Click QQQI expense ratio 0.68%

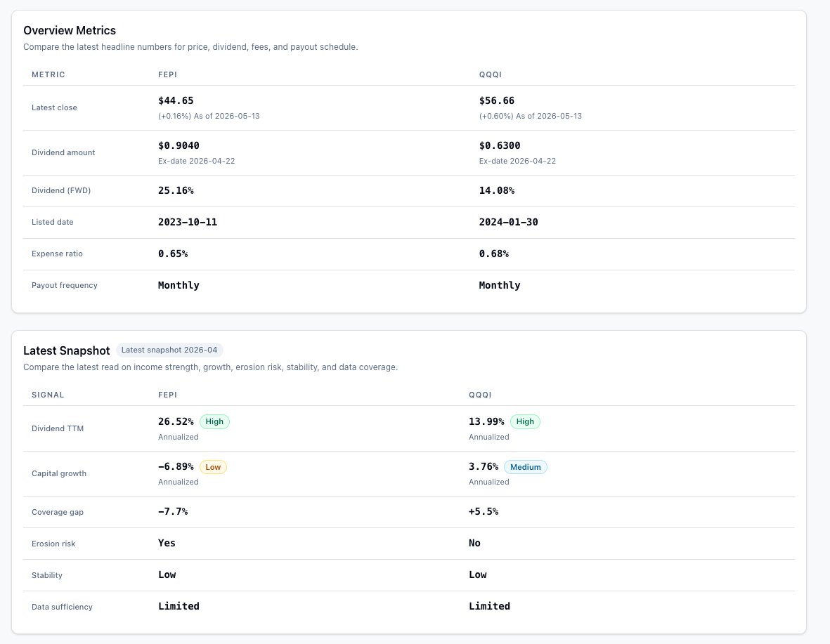click(494, 254)
